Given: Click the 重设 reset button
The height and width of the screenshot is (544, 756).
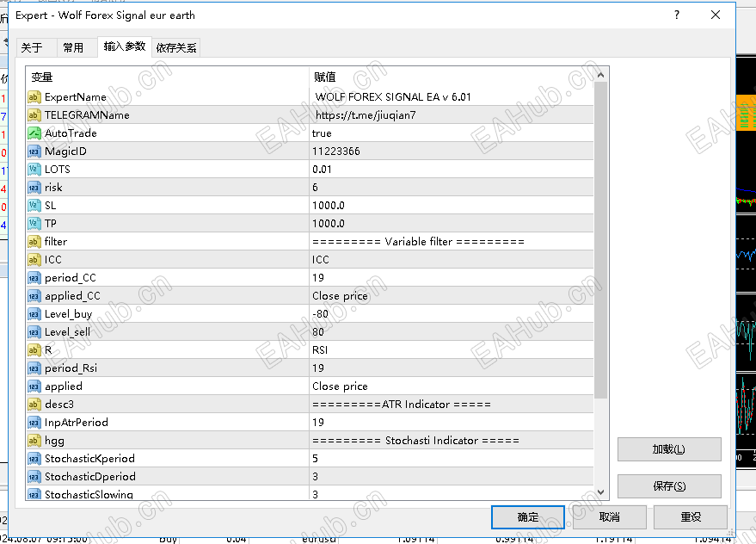Looking at the screenshot, I should pyautogui.click(x=691, y=517).
